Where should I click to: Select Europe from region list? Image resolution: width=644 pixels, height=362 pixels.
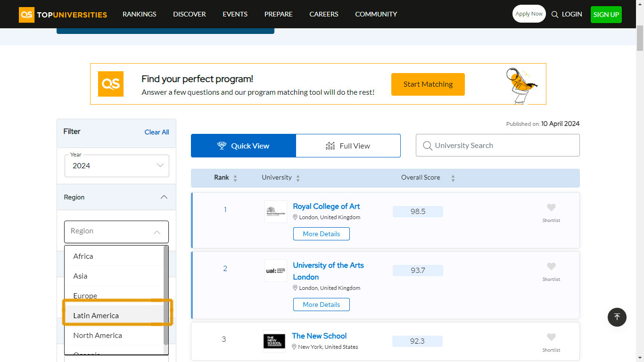click(114, 296)
